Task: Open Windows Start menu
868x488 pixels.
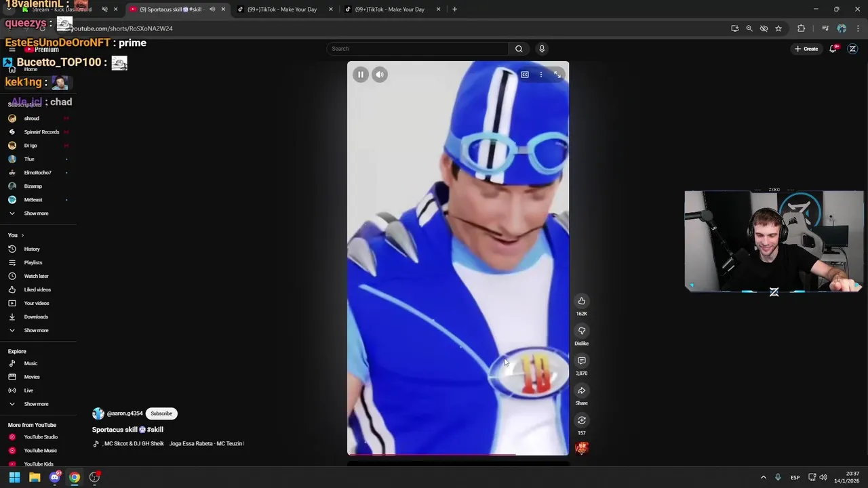Action: coord(14,477)
